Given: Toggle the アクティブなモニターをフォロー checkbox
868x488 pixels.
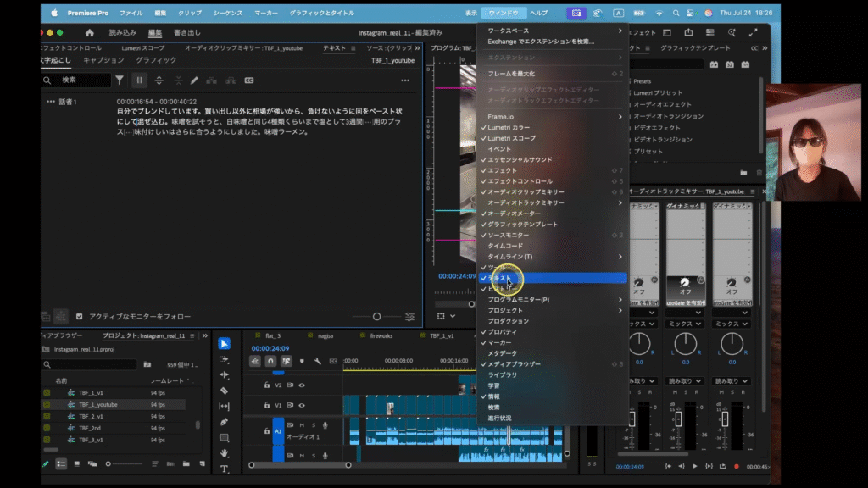Looking at the screenshot, I should (x=79, y=317).
